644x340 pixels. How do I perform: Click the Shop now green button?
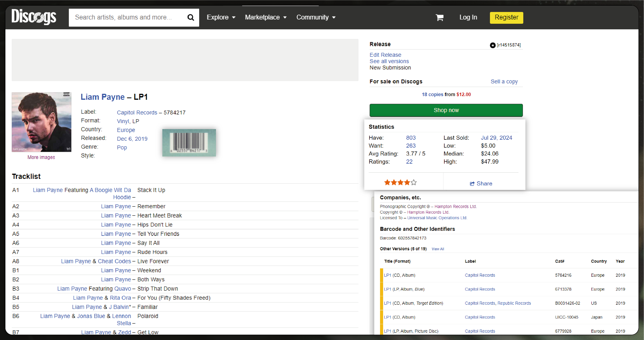446,110
